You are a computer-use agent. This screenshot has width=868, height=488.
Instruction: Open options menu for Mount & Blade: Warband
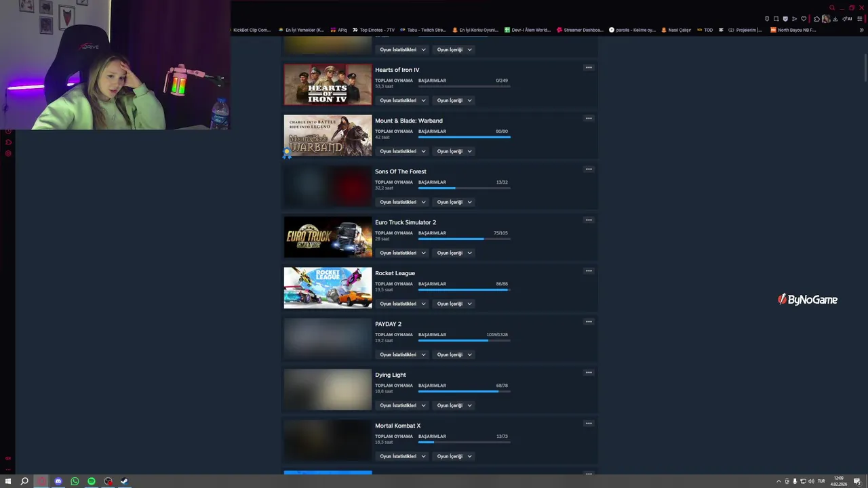(x=589, y=119)
